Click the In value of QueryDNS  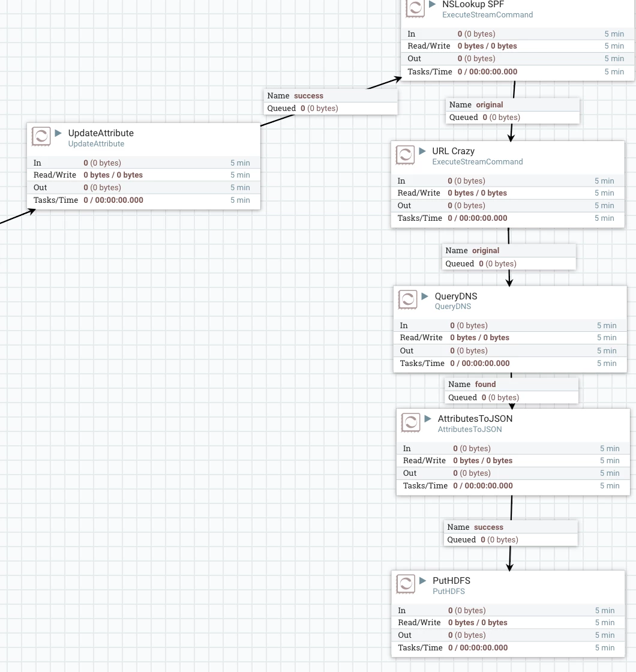click(469, 326)
